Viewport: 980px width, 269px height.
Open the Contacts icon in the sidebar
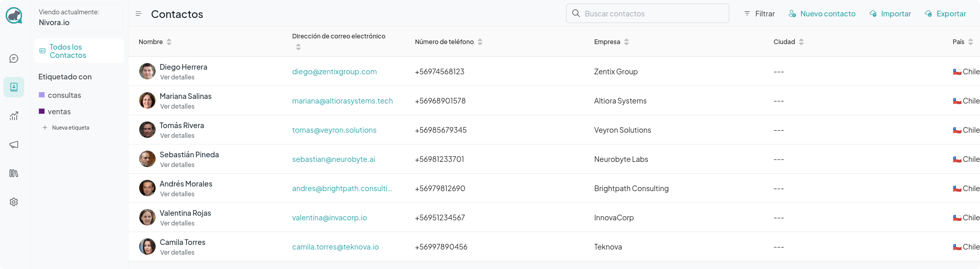point(14,87)
